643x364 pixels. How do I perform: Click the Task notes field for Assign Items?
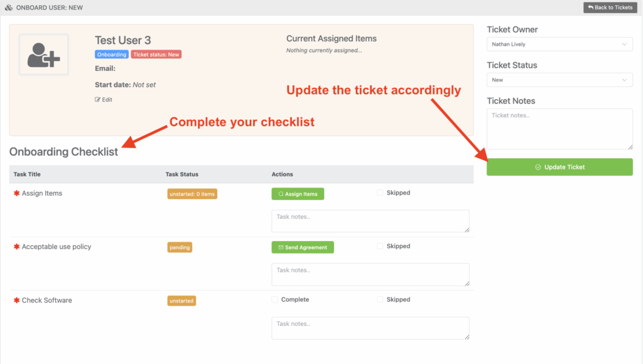(x=370, y=221)
